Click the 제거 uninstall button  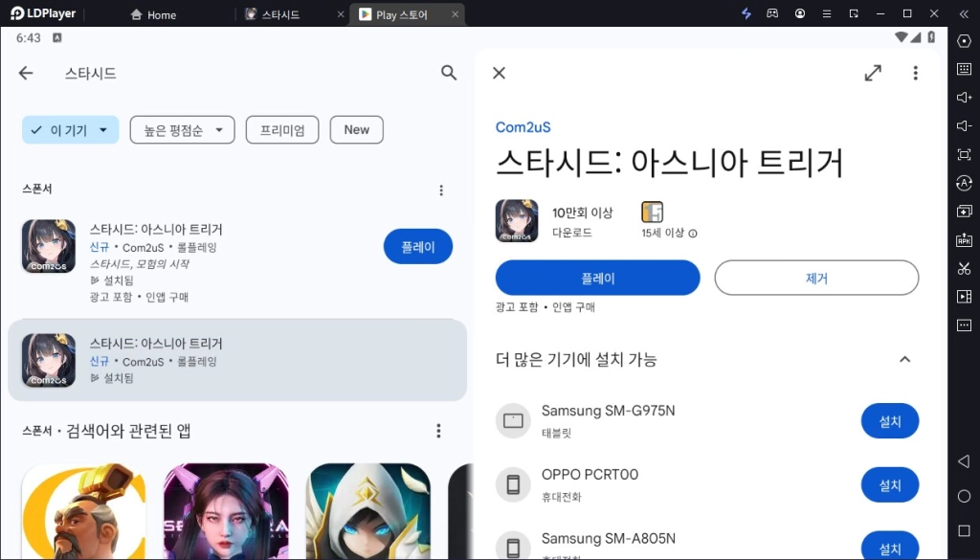click(816, 278)
